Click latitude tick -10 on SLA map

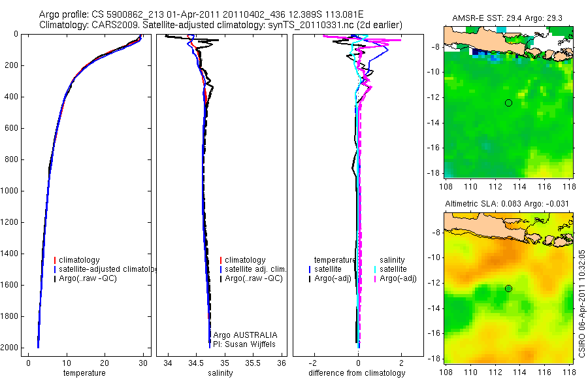click(x=434, y=258)
